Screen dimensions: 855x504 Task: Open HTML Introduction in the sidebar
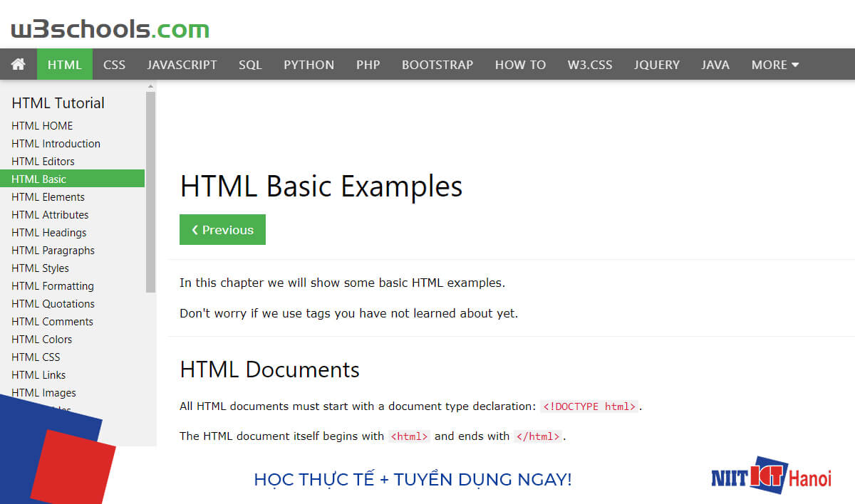point(56,143)
